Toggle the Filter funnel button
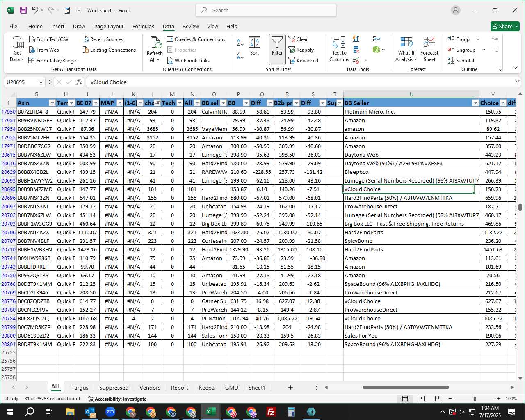 (277, 49)
